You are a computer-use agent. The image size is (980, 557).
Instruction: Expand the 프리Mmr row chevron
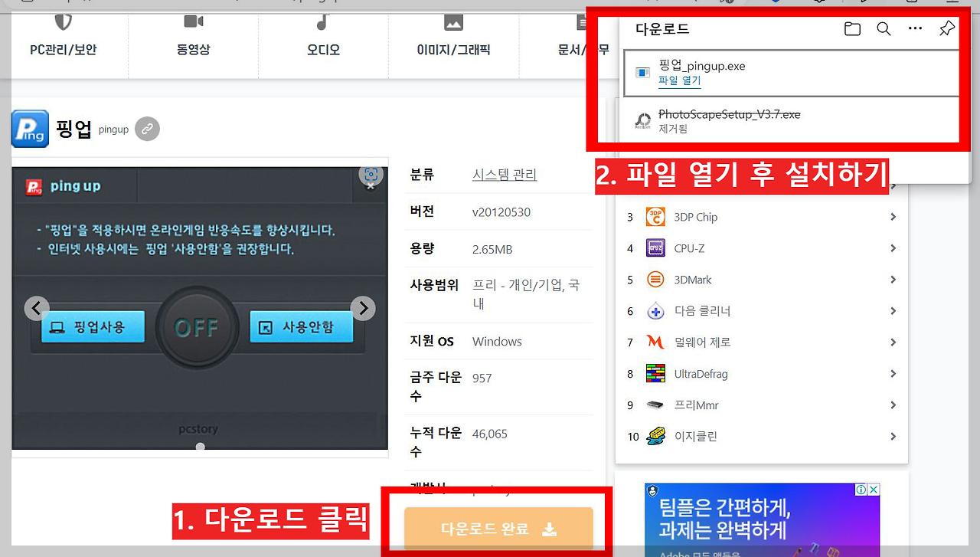893,405
